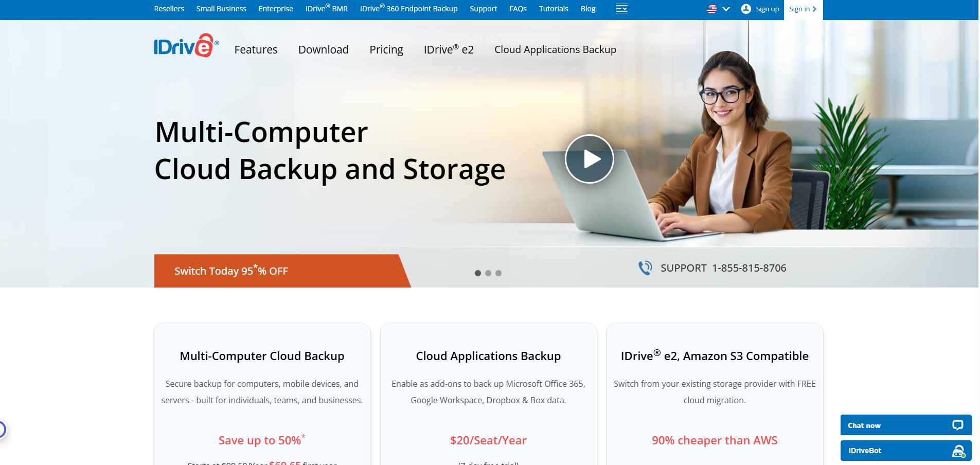Click the Save up to 50% text
Viewport: 980px width, 465px height.
(262, 440)
